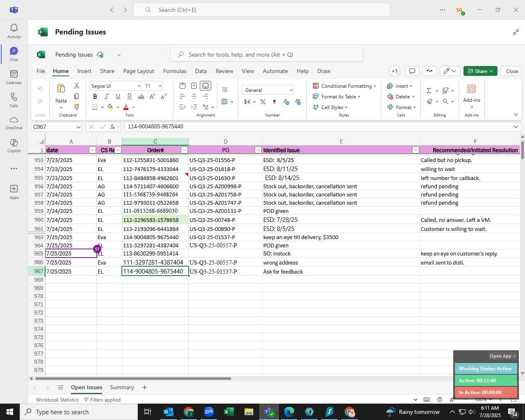Click the horizontal scrollbar thumb
525x420 pixels.
(133, 378)
